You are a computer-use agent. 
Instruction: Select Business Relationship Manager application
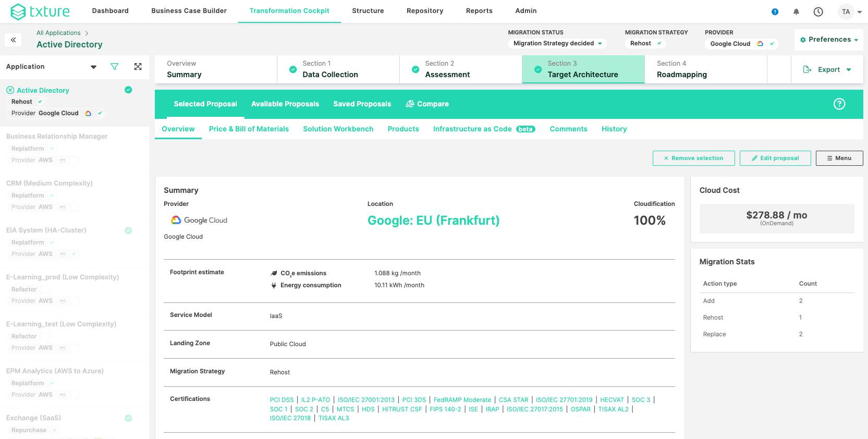click(57, 136)
